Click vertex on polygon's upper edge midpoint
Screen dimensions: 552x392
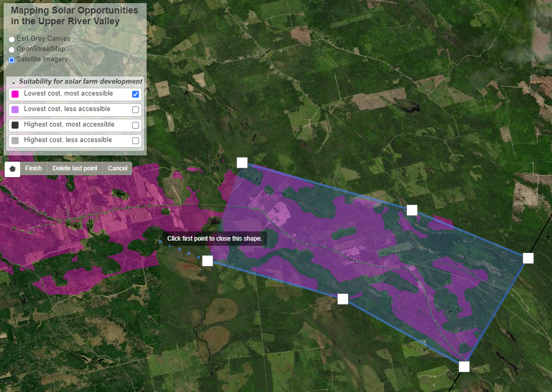[412, 210]
